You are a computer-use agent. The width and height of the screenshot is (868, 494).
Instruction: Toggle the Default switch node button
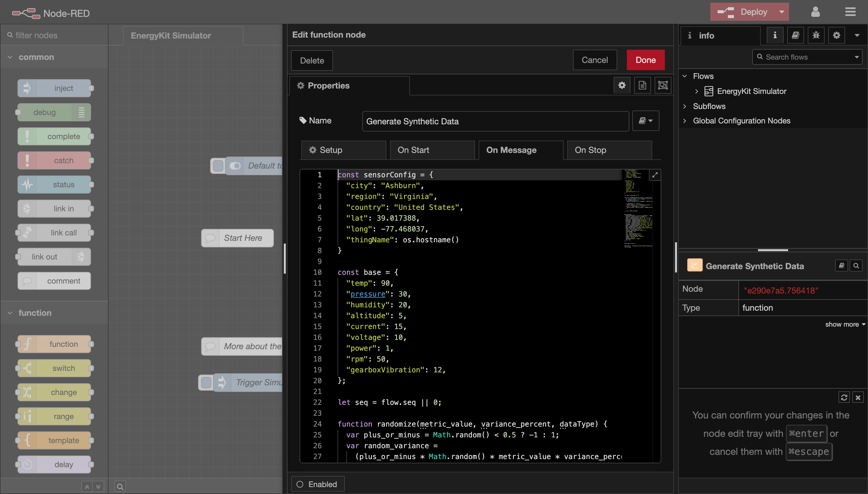tap(218, 166)
